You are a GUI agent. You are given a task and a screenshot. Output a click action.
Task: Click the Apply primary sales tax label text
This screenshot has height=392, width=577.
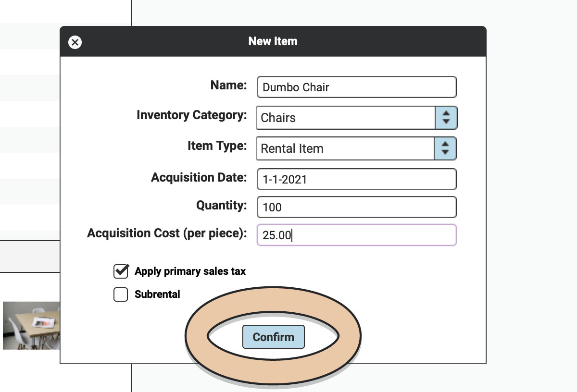190,271
